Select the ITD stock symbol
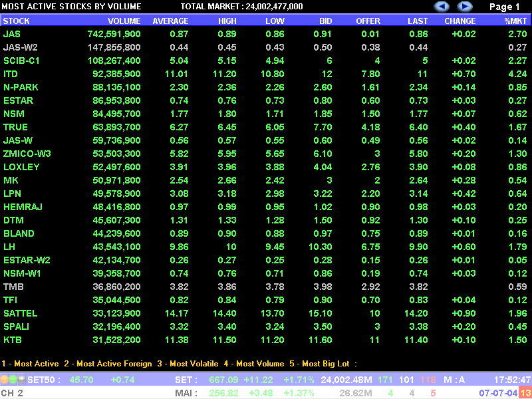532x399 pixels. click(11, 74)
